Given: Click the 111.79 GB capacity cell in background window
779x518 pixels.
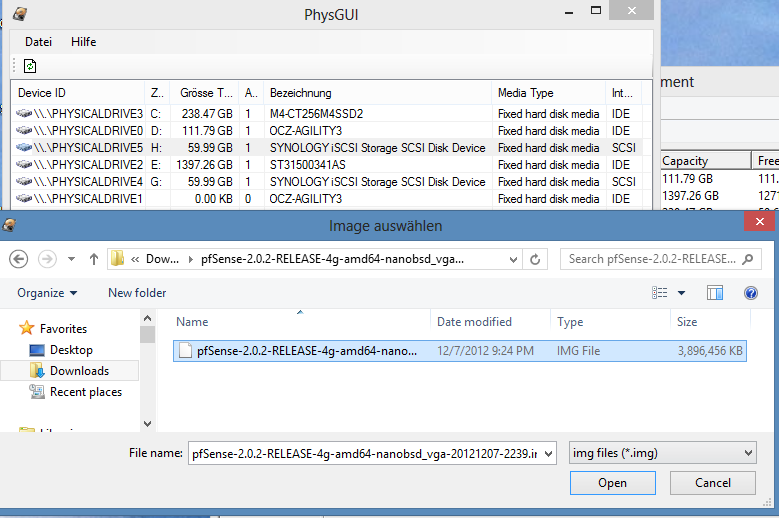Looking at the screenshot, I should 688,179.
